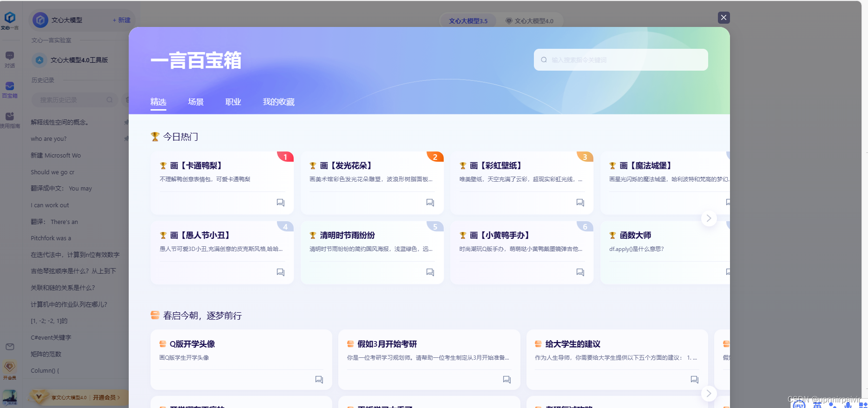
Task: Click search icon in history search box
Action: point(110,100)
